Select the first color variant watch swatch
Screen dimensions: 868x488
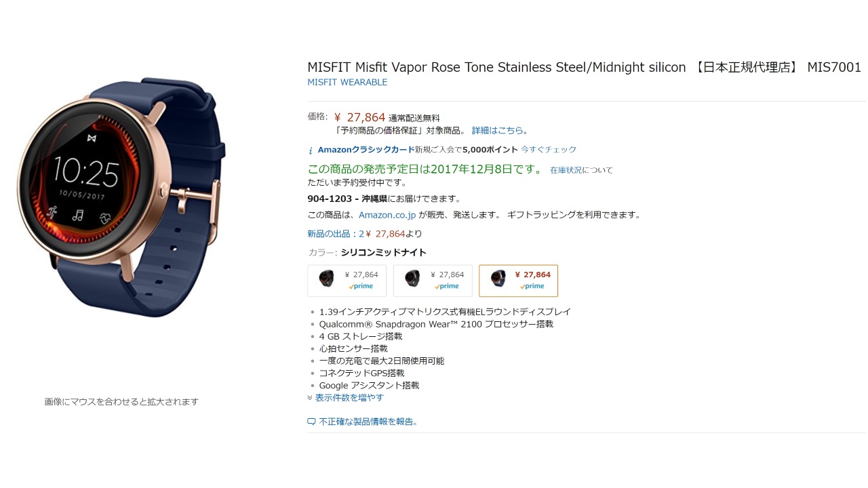pyautogui.click(x=347, y=281)
